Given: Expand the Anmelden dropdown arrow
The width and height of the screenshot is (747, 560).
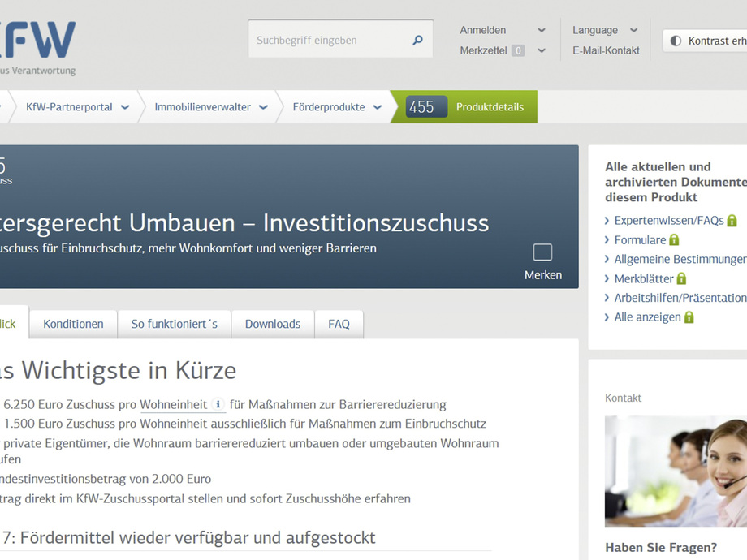Looking at the screenshot, I should click(542, 30).
